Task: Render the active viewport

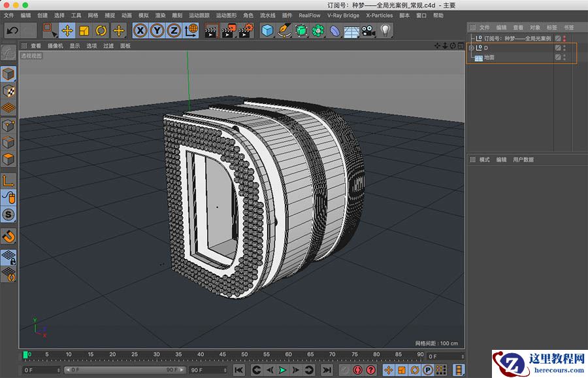Action: [x=210, y=29]
